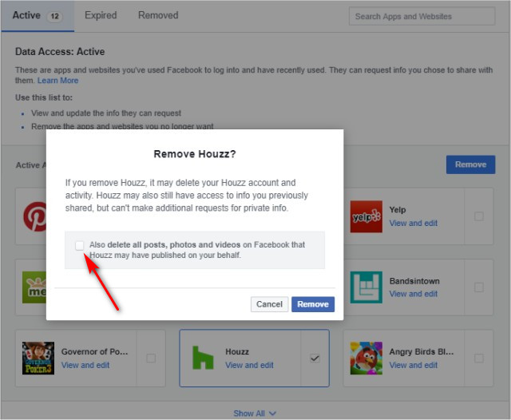511x420 pixels.
Task: Click the Data Access: Active heading
Action: point(60,51)
